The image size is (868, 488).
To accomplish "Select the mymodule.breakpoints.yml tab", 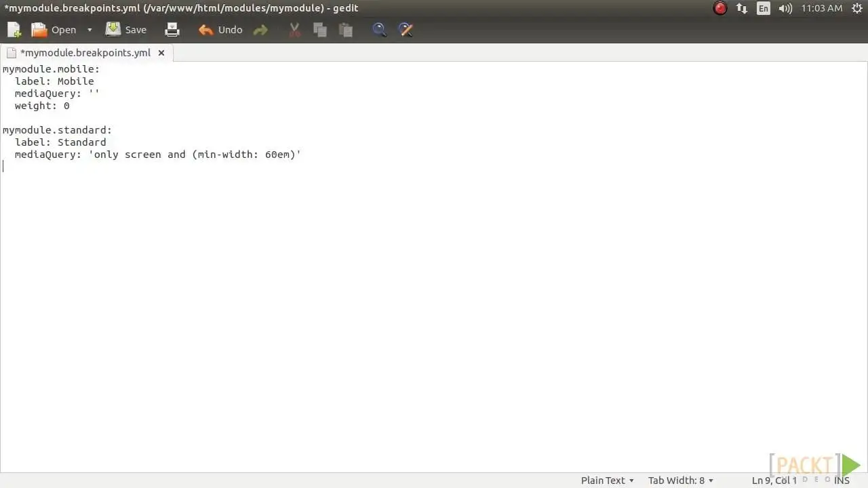I will (85, 52).
